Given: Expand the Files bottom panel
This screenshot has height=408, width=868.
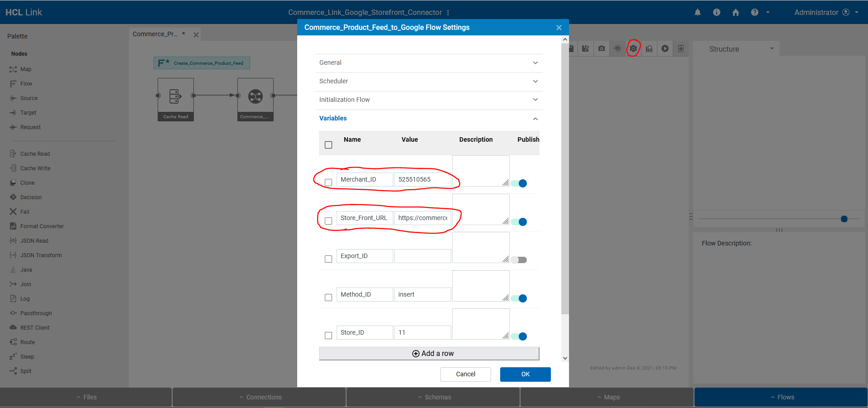Looking at the screenshot, I should 86,397.
